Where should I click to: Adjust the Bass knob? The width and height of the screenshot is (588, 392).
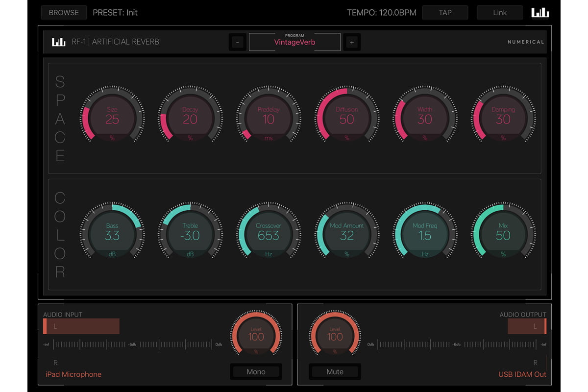pyautogui.click(x=112, y=232)
